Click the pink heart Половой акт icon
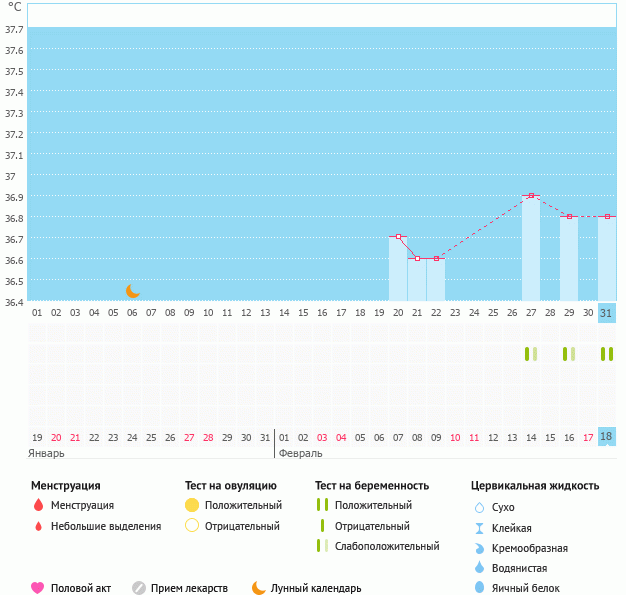The width and height of the screenshot is (626, 595). click(38, 588)
